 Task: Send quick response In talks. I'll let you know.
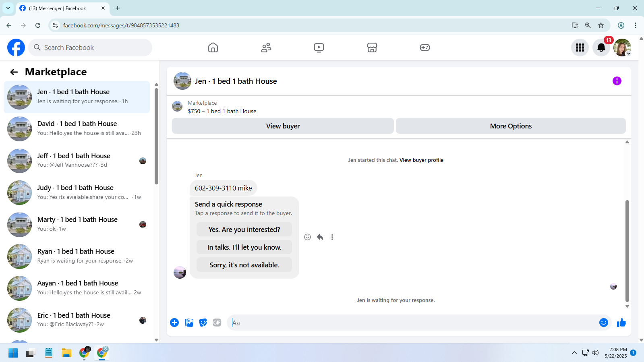244,247
